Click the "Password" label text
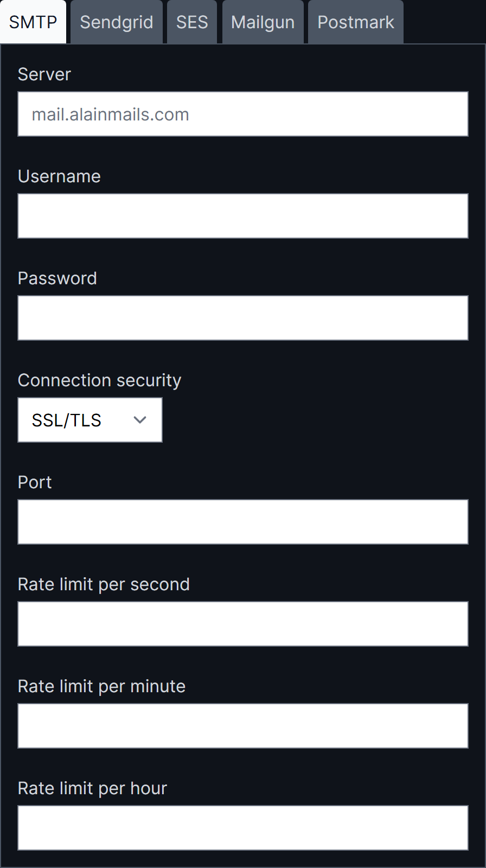The width and height of the screenshot is (486, 868). [x=57, y=278]
